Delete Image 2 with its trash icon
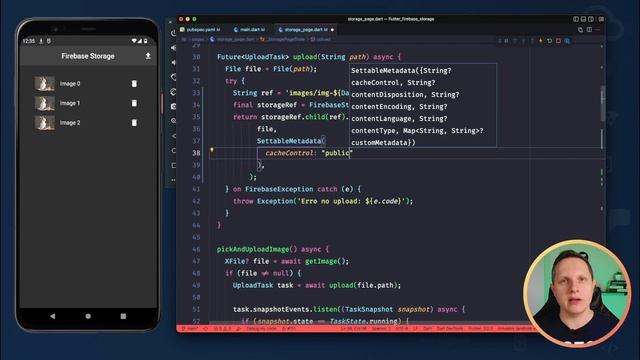 [134, 122]
